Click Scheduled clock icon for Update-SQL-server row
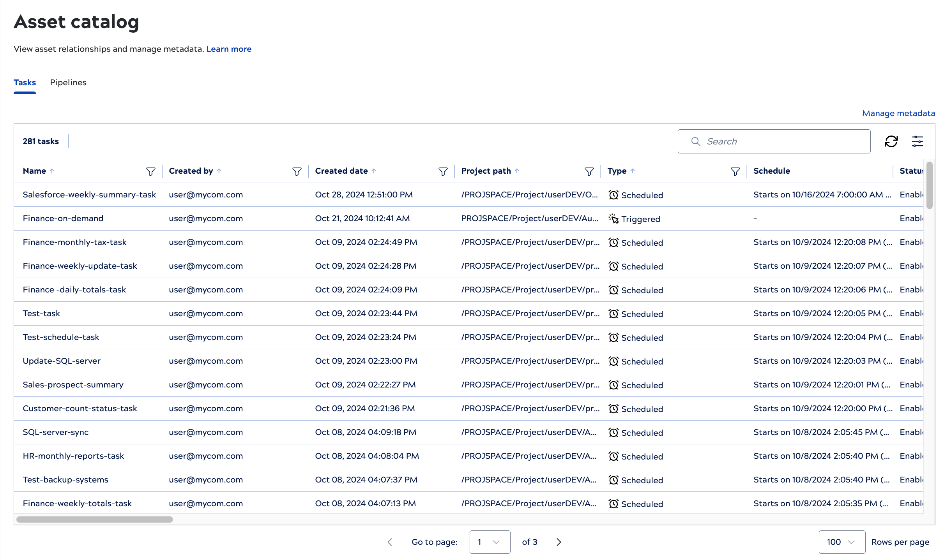 [613, 361]
